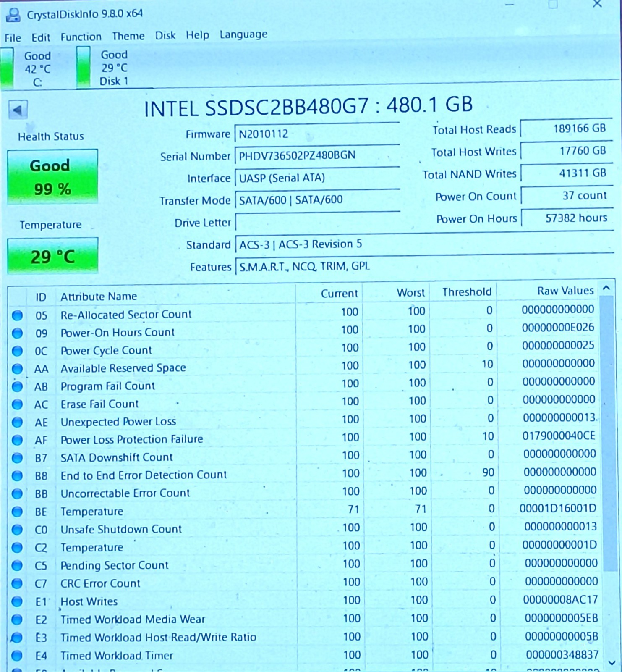The image size is (622, 672).
Task: Click the Raw Values column header
Action: pyautogui.click(x=565, y=291)
